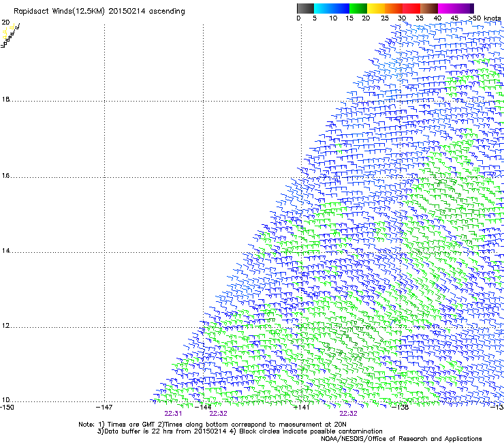
Task: Click the '30' legend scale label
Action: tap(402, 18)
